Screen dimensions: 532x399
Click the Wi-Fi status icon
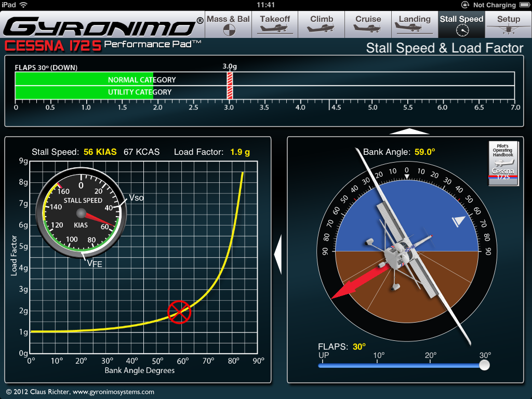tap(23, 5)
